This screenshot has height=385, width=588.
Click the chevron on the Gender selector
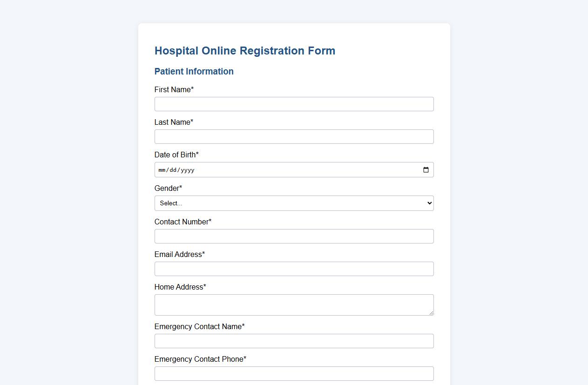click(x=428, y=203)
